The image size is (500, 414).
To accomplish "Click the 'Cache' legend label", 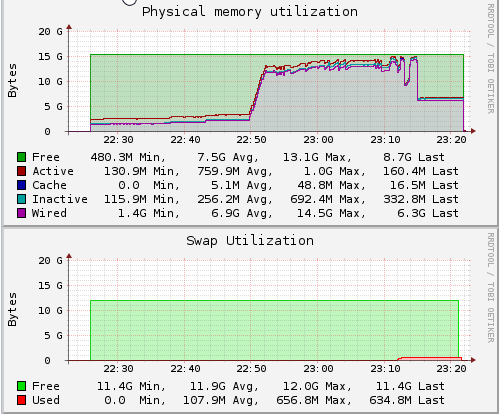I will coord(49,185).
